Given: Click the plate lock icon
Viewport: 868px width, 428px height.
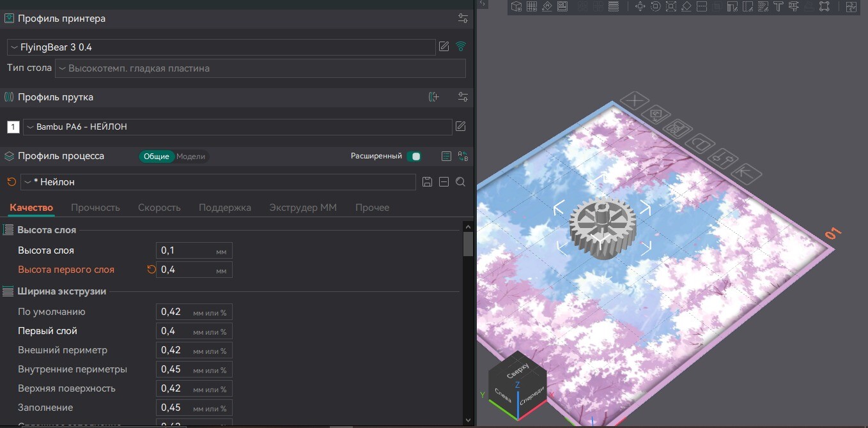Looking at the screenshot, I should (699, 142).
